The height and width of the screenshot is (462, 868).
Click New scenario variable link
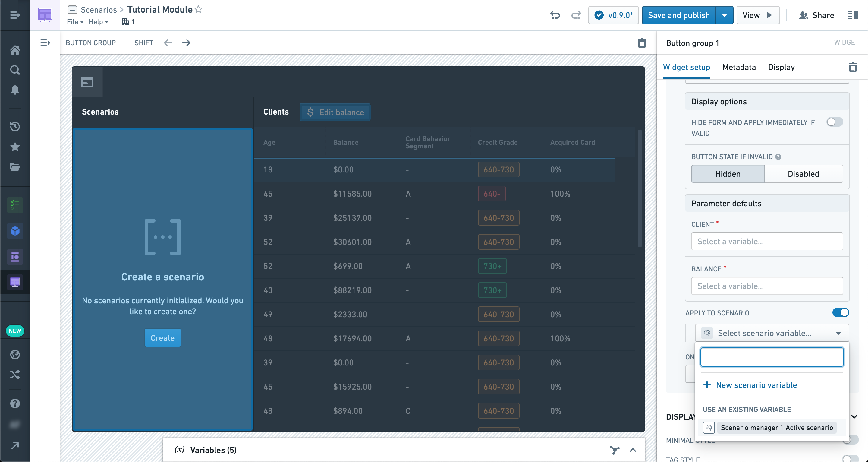tap(750, 385)
